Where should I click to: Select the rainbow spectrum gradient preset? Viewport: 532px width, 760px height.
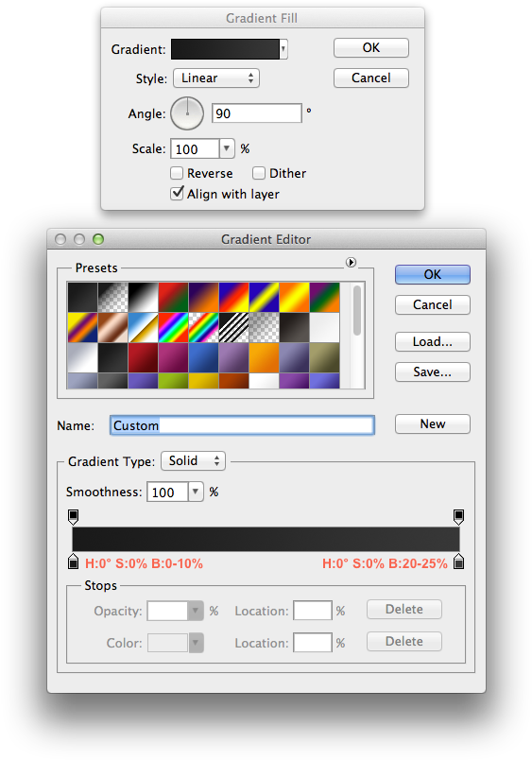[x=174, y=327]
